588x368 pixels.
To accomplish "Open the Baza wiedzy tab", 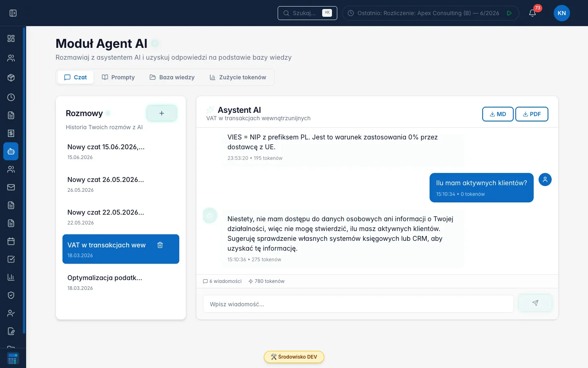I will [x=172, y=77].
